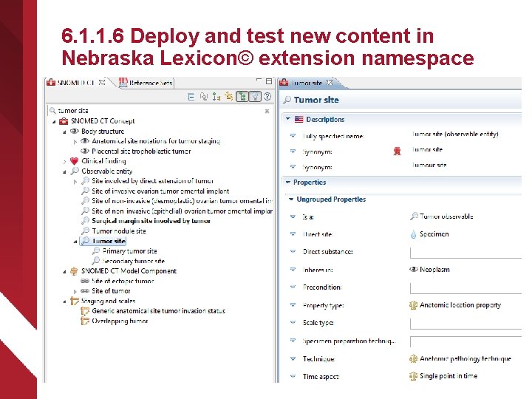Select Primary tumor site in the tree
This screenshot has width=532, height=399.
tap(129, 251)
